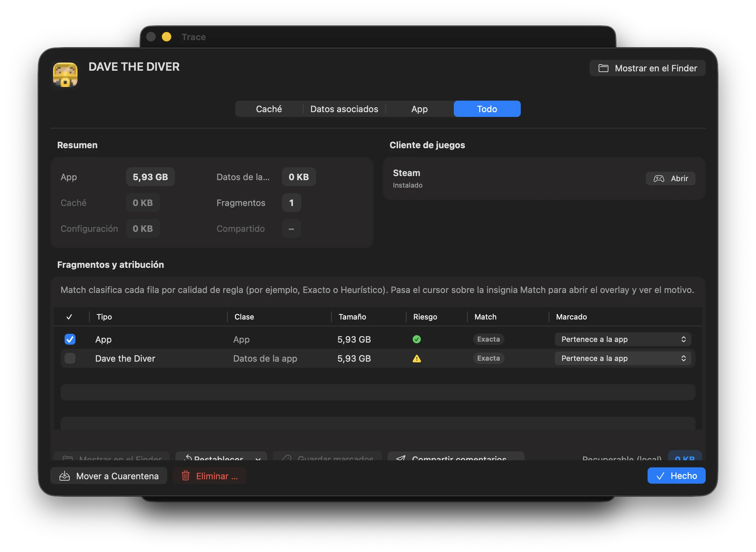The width and height of the screenshot is (756, 552).
Task: Click the blue Hecho button
Action: click(676, 476)
